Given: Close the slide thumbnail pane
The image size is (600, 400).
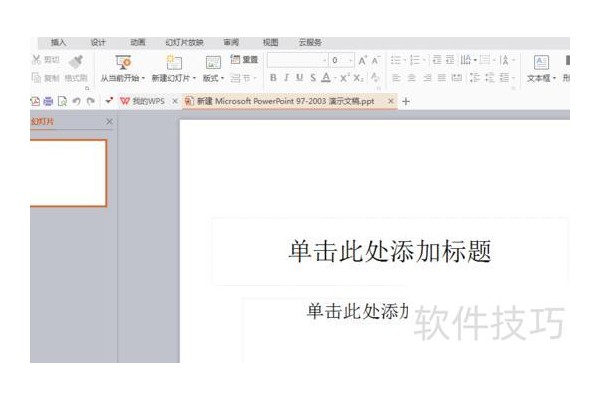Looking at the screenshot, I should (109, 121).
